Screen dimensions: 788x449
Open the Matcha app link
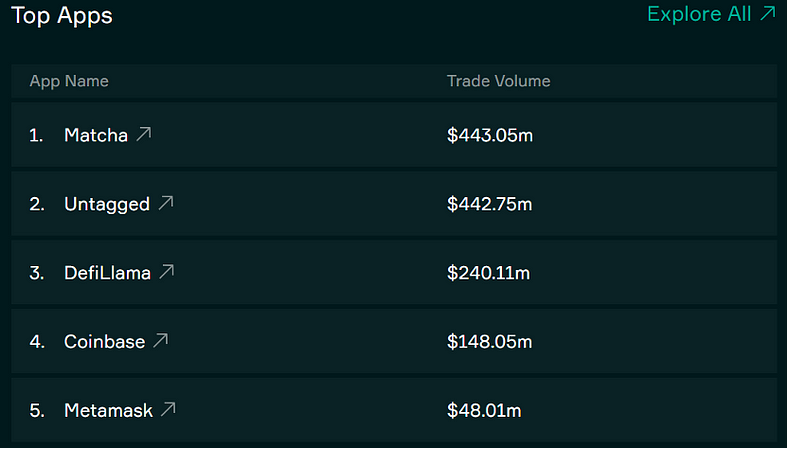[95, 135]
